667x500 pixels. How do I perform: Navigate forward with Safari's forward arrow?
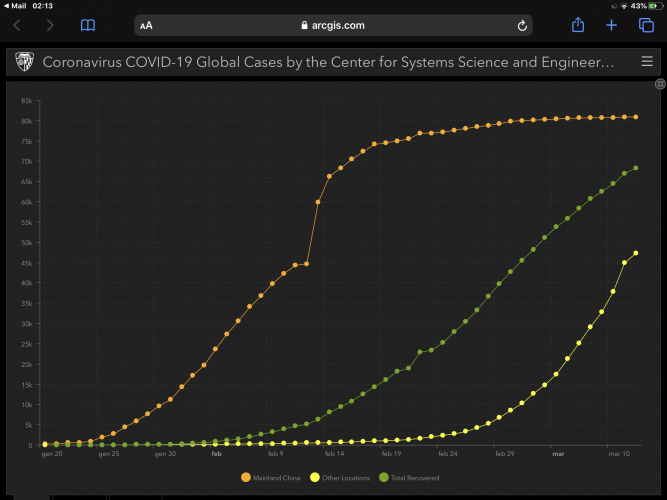50,25
